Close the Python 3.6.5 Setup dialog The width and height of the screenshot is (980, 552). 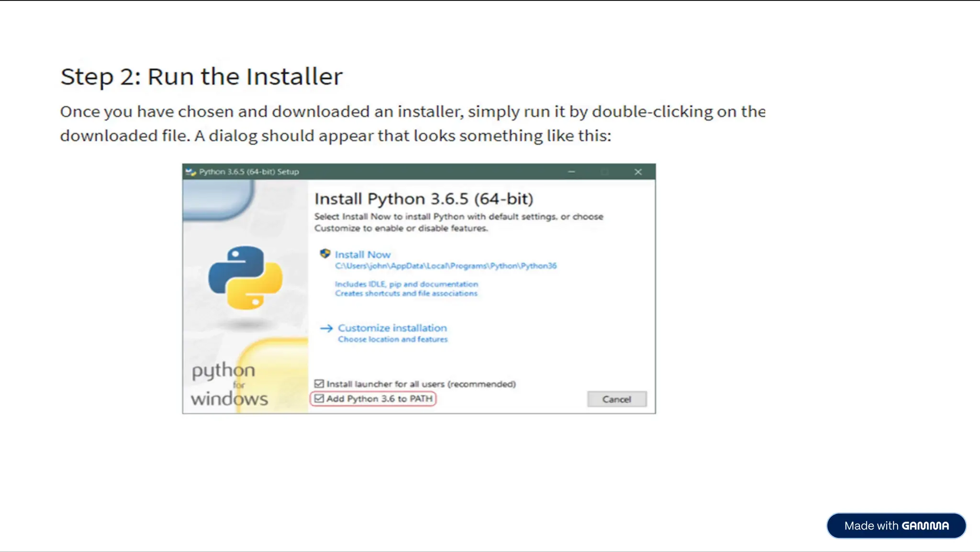pyautogui.click(x=638, y=172)
